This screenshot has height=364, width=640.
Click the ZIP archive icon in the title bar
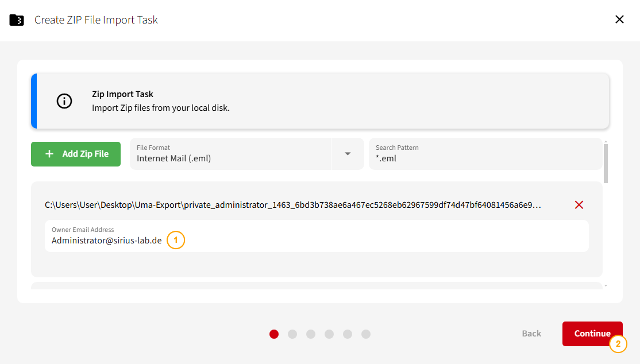[x=17, y=20]
